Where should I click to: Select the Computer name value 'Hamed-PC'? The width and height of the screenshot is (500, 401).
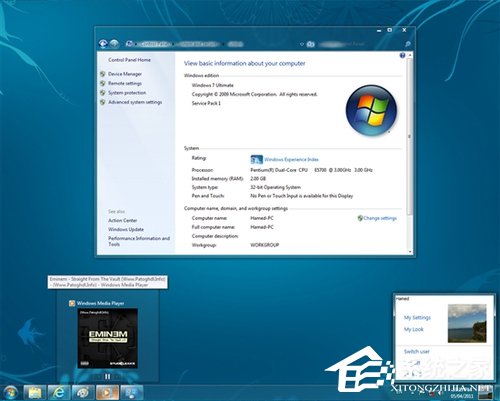pos(262,218)
